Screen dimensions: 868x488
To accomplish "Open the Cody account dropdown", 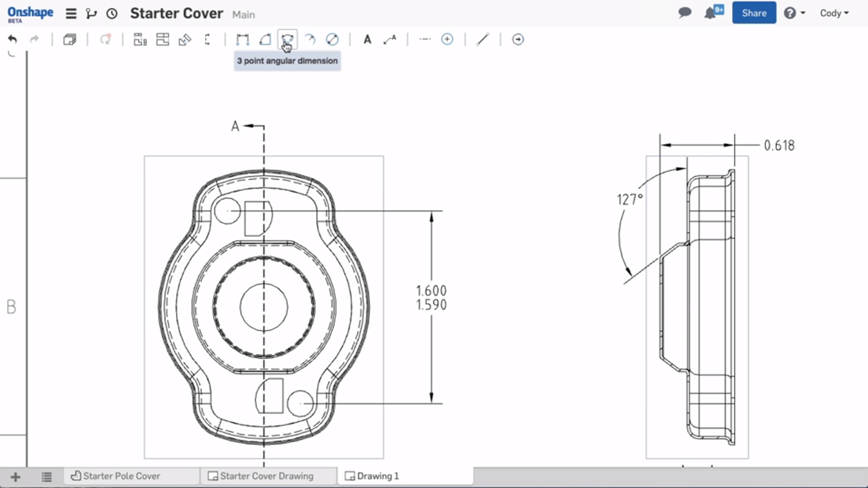I will [x=835, y=13].
